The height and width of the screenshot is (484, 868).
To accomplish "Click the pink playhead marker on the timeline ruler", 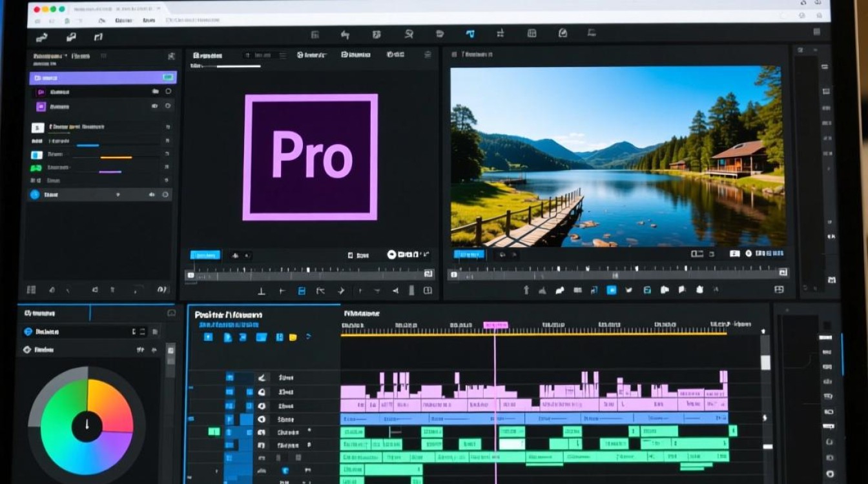I will pyautogui.click(x=495, y=325).
